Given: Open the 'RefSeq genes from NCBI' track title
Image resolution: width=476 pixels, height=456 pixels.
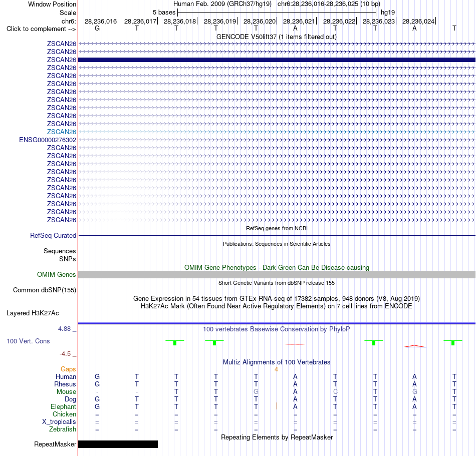Looking at the screenshot, I should [277, 228].
